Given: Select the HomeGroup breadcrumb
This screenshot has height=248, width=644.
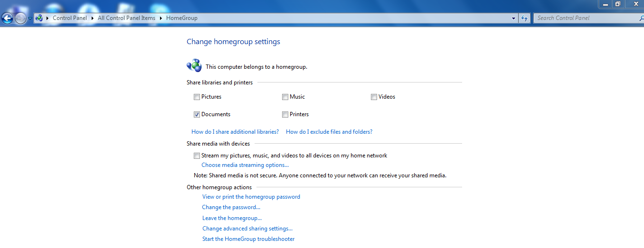Looking at the screenshot, I should (x=182, y=18).
